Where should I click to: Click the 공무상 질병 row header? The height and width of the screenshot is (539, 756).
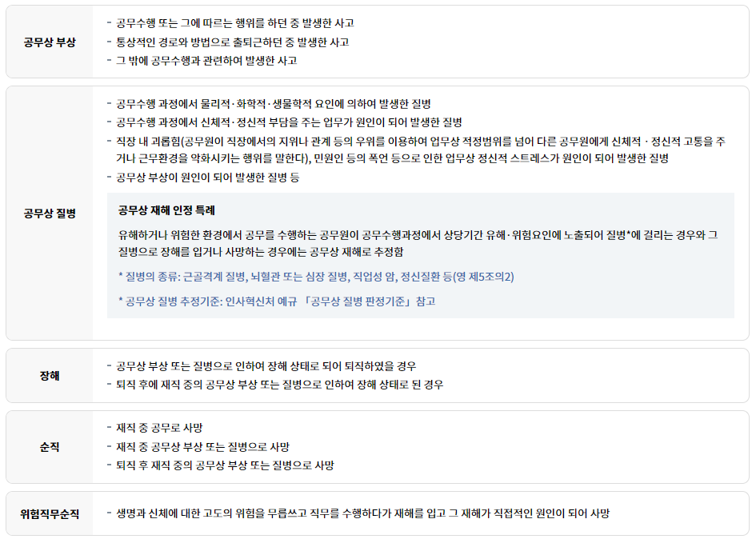(x=50, y=214)
